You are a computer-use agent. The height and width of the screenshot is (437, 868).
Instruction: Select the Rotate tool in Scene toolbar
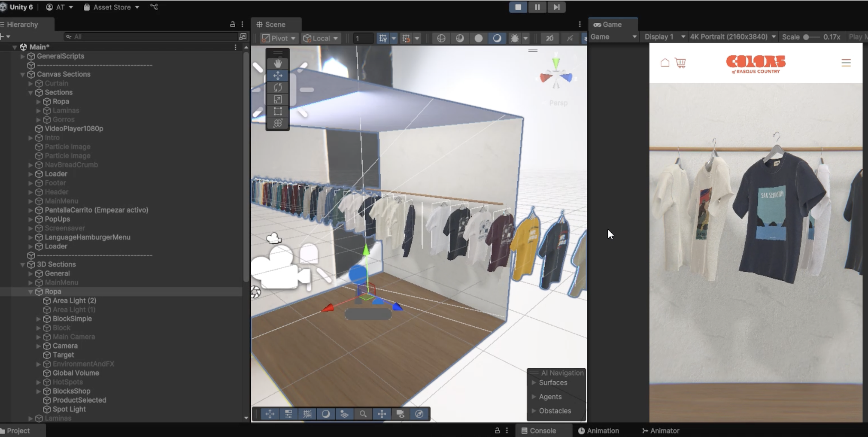(x=278, y=88)
